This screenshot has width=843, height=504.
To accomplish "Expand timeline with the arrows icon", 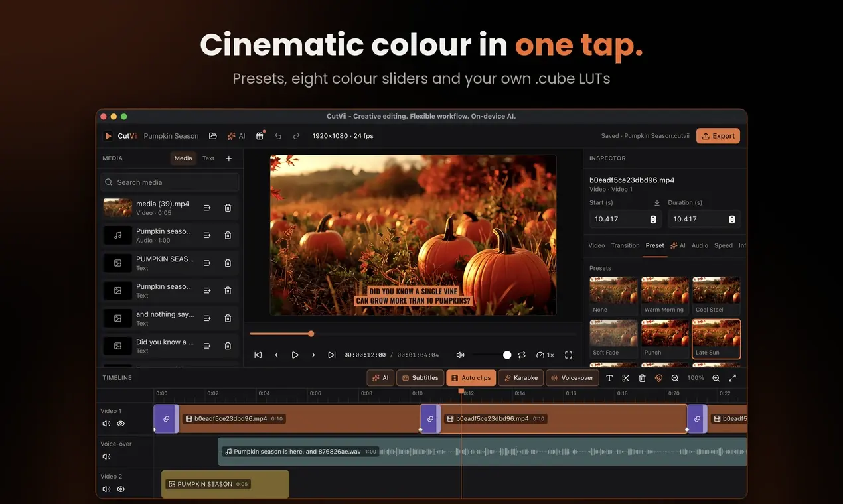I will 733,378.
